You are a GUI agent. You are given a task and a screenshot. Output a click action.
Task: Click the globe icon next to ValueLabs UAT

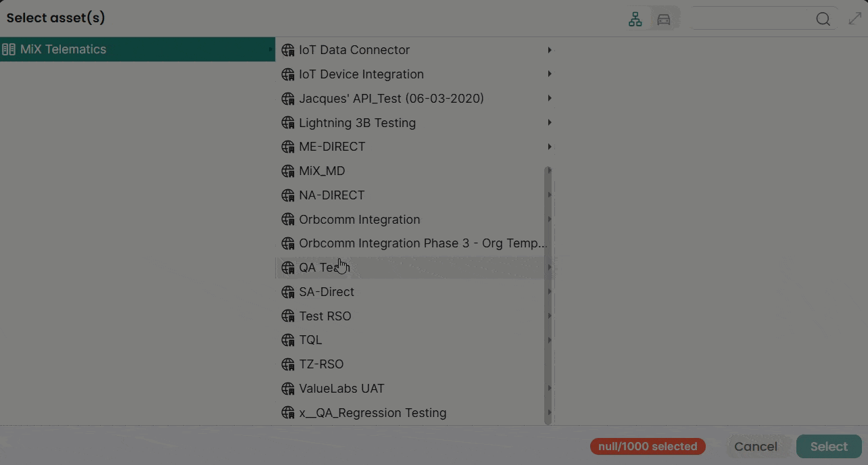click(288, 389)
